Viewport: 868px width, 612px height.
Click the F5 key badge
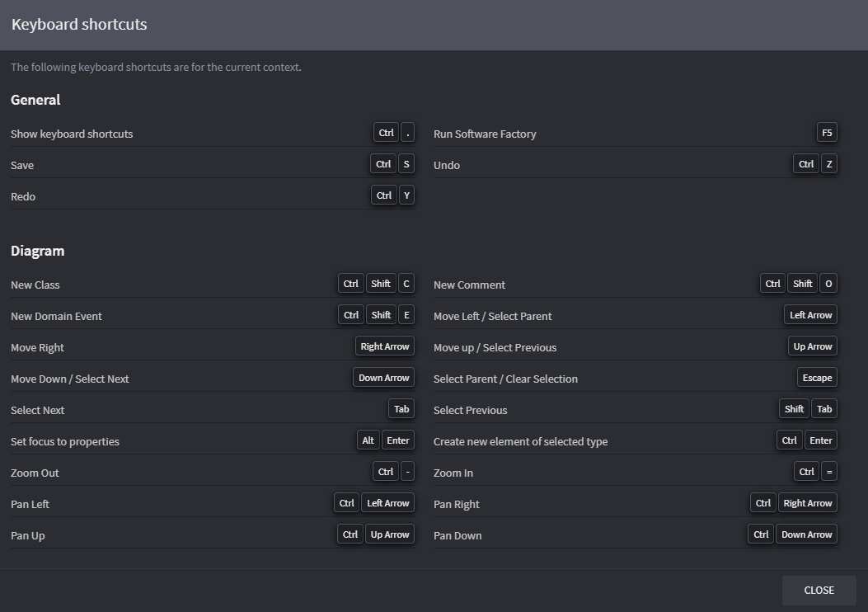point(827,133)
